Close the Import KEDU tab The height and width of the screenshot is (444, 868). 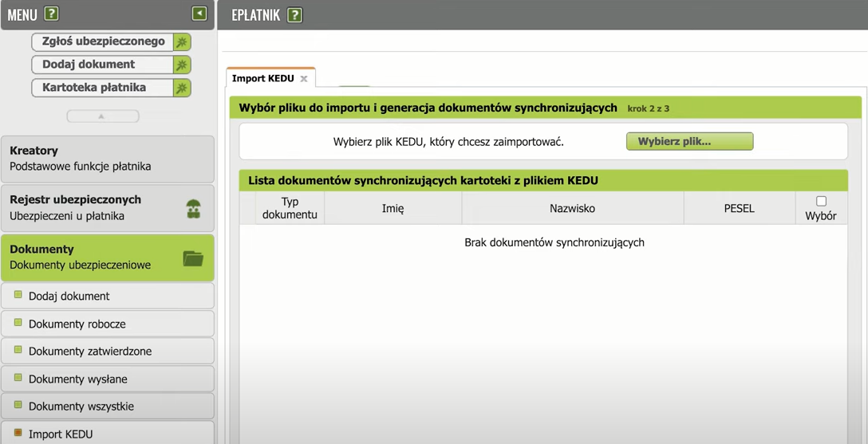[303, 78]
